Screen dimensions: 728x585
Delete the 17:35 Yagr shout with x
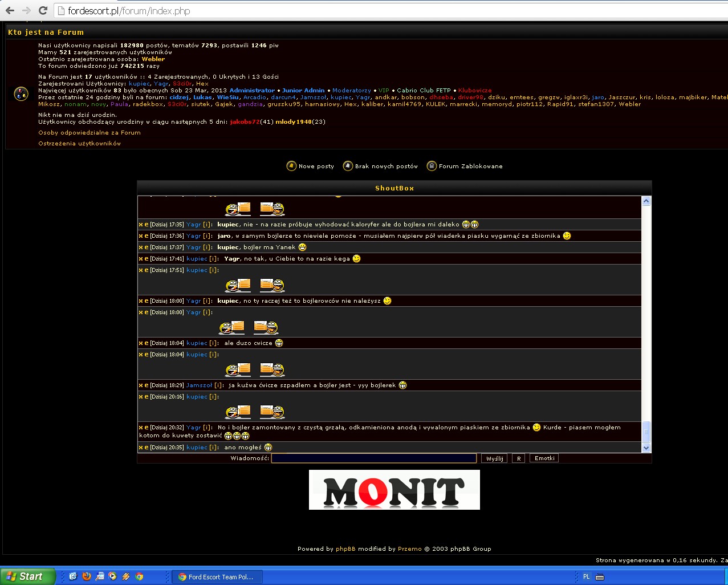click(x=141, y=225)
